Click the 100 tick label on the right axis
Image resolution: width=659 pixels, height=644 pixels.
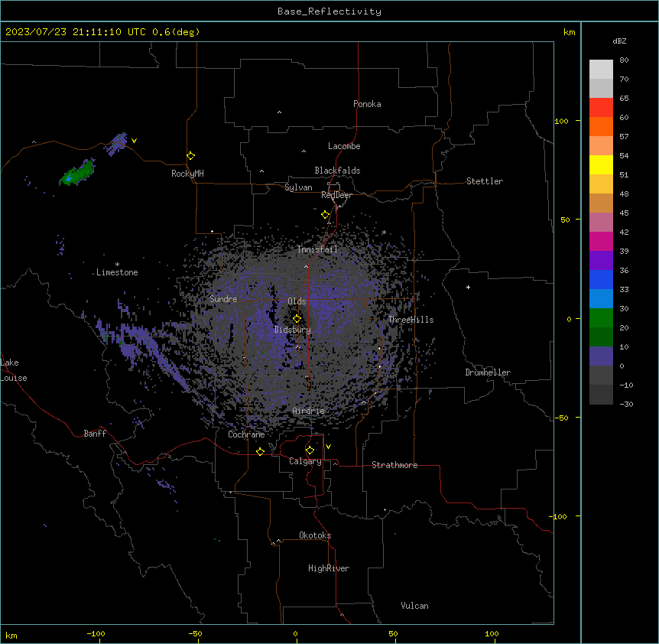click(561, 121)
